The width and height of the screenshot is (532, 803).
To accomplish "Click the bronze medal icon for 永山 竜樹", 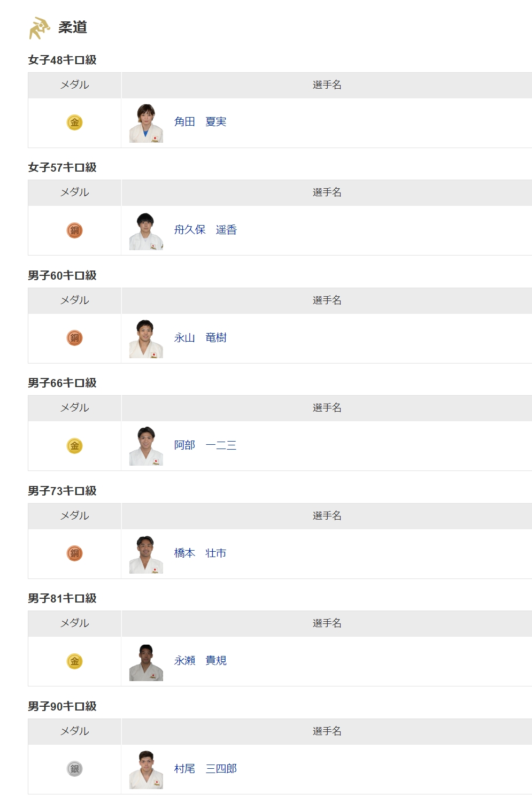I will [x=74, y=338].
